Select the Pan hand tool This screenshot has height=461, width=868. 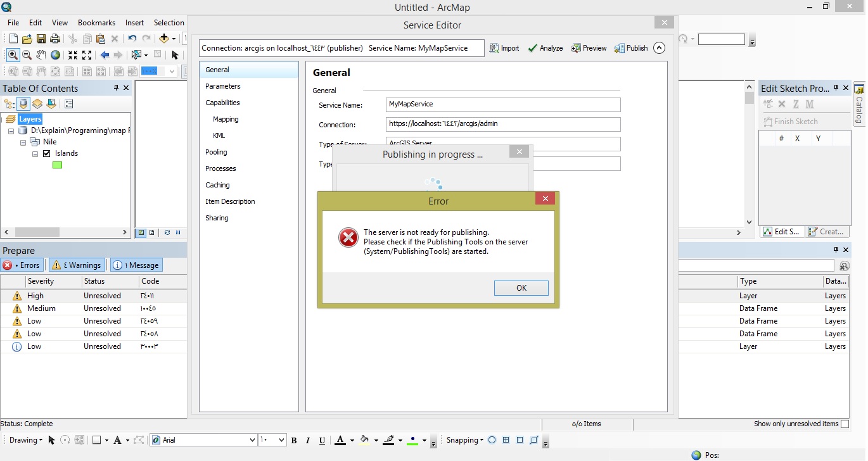[41, 55]
